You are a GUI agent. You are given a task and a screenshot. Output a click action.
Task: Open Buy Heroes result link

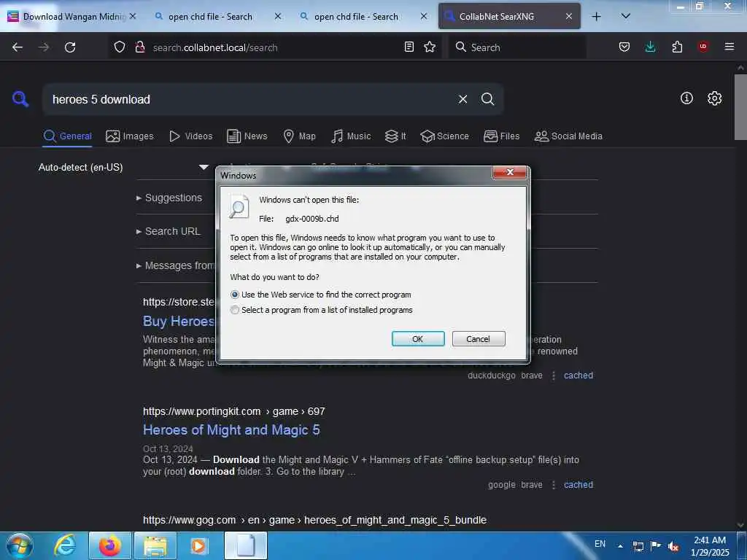pyautogui.click(x=179, y=322)
